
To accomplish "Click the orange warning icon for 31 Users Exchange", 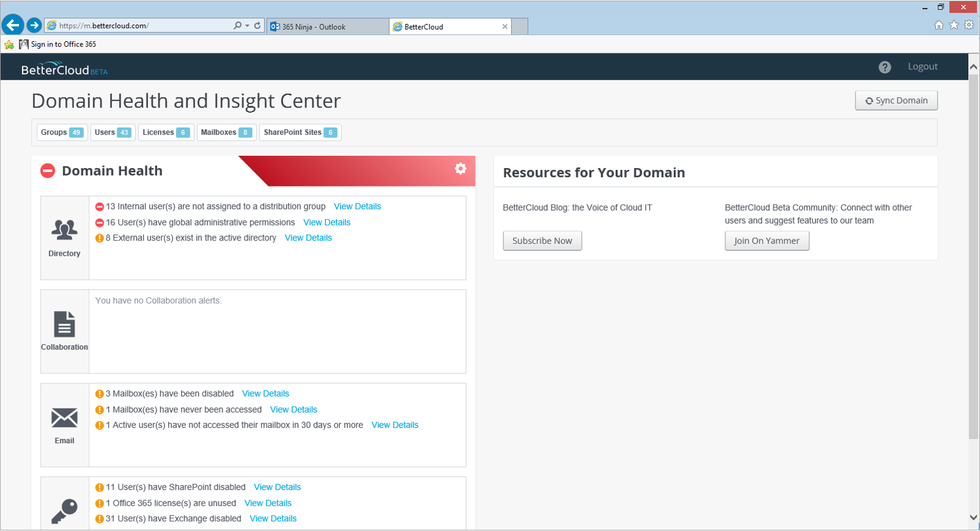I will (99, 519).
